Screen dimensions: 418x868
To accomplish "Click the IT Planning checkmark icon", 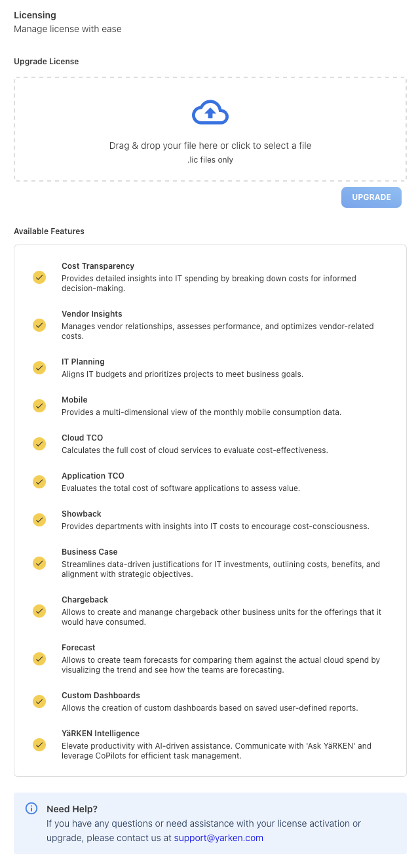I will pyautogui.click(x=39, y=368).
